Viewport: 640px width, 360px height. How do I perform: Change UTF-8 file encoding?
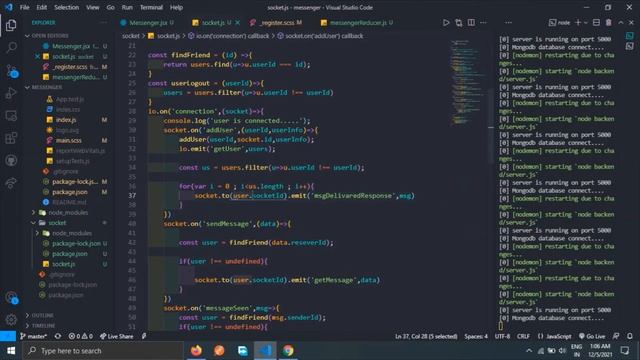click(502, 336)
